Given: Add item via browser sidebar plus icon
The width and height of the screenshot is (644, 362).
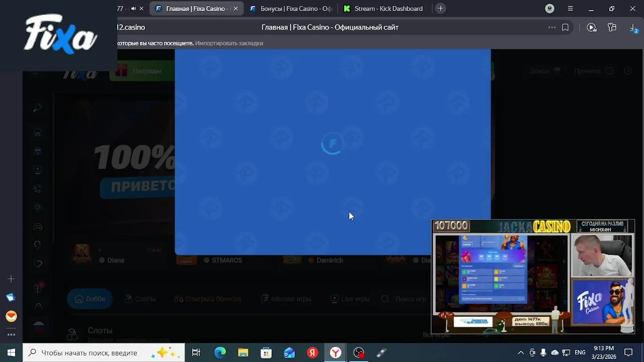Looking at the screenshot, I should point(11,279).
